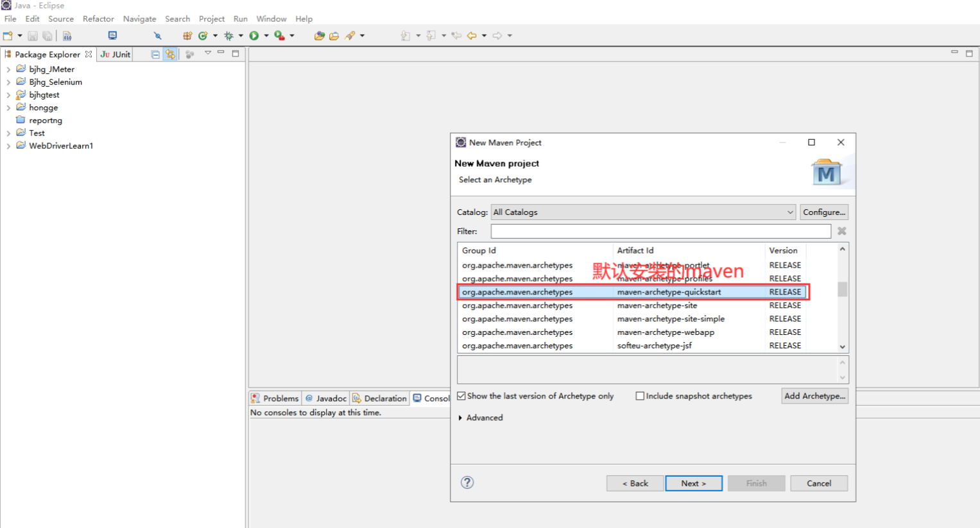Expand the Bjhg_Selenium project
980x528 pixels.
tap(8, 82)
